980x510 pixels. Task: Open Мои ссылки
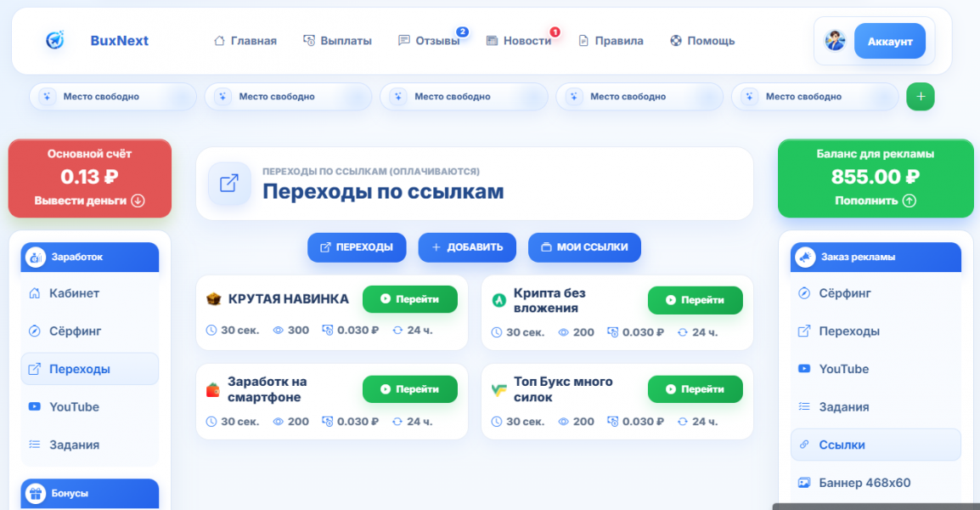click(584, 247)
